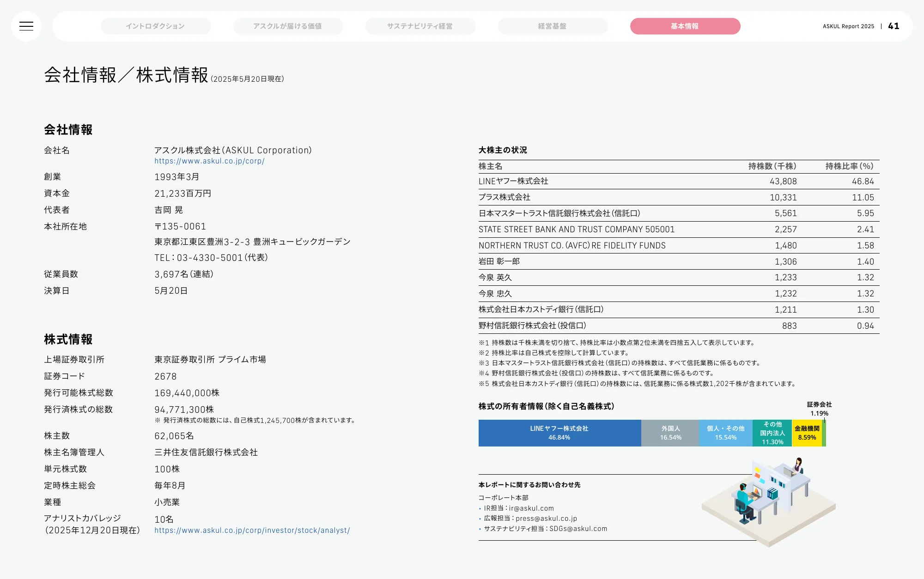Open the corporate website link askul.co.jp/corp
Screen dimensions: 924x579
tap(209, 161)
